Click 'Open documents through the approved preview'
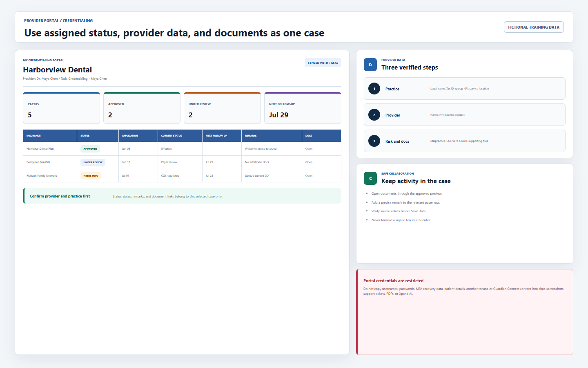The image size is (588, 368). click(x=407, y=193)
